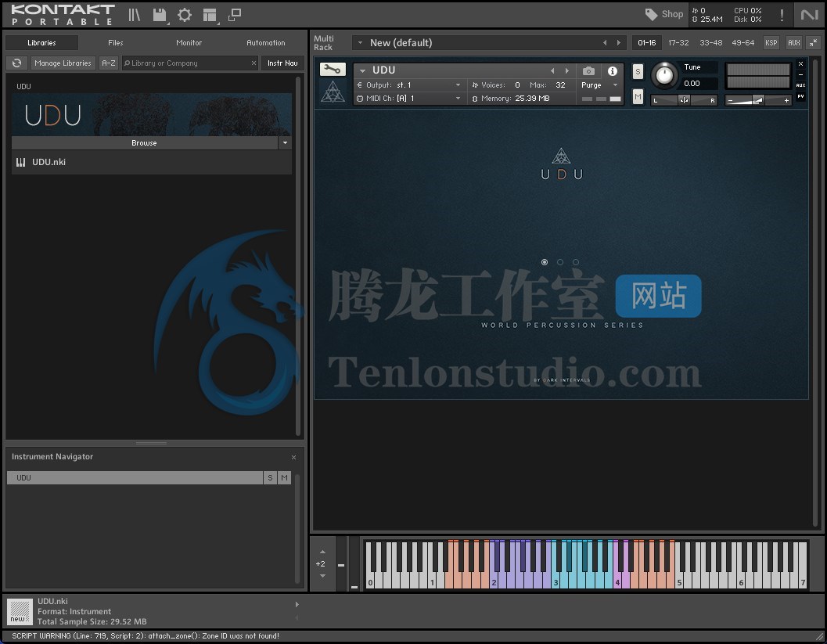Screen dimensions: 827x644
Task: Select UDU entry in Instrument Navigator
Action: coord(135,477)
